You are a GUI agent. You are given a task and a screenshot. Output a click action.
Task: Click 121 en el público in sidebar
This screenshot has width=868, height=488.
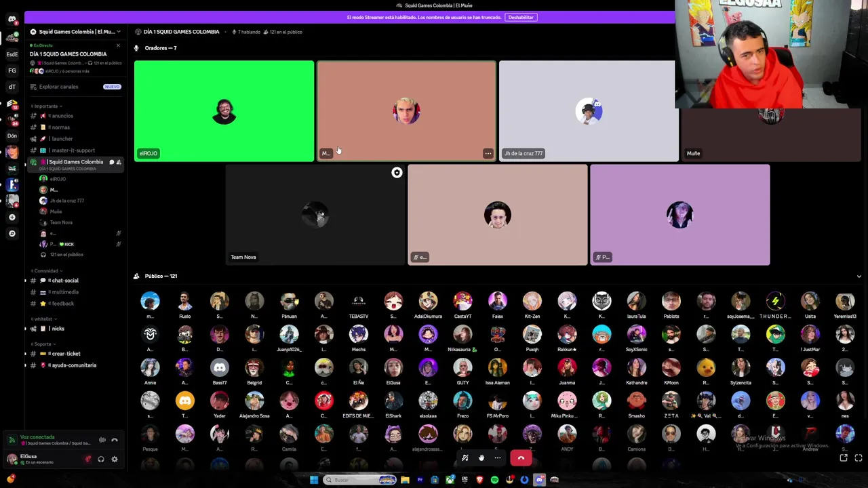coord(66,255)
